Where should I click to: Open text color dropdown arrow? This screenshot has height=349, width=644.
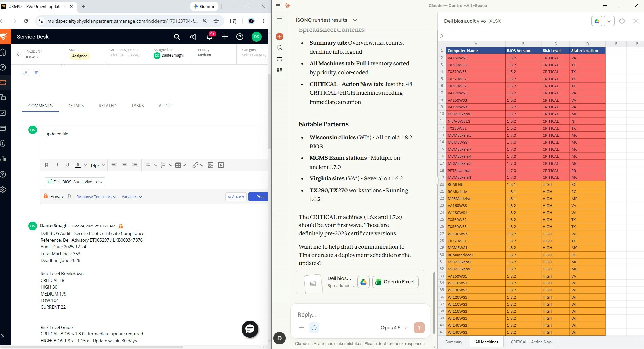(x=85, y=165)
